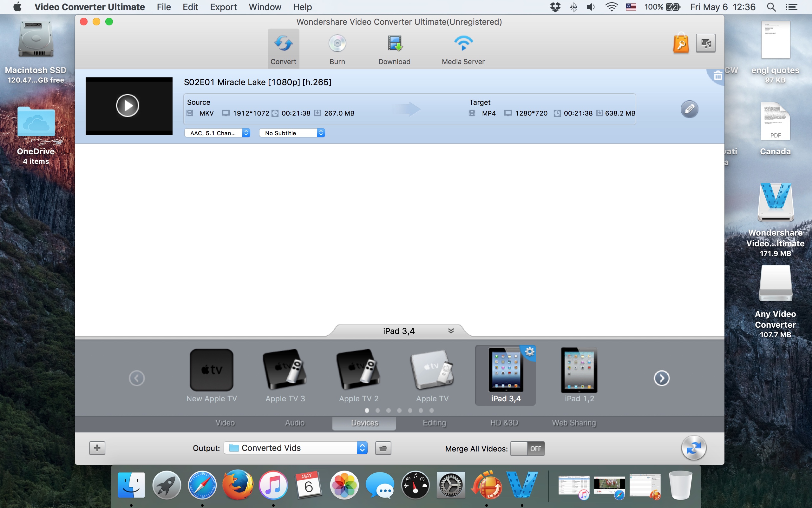The height and width of the screenshot is (508, 812).
Task: Switch to the Download section
Action: pos(394,49)
